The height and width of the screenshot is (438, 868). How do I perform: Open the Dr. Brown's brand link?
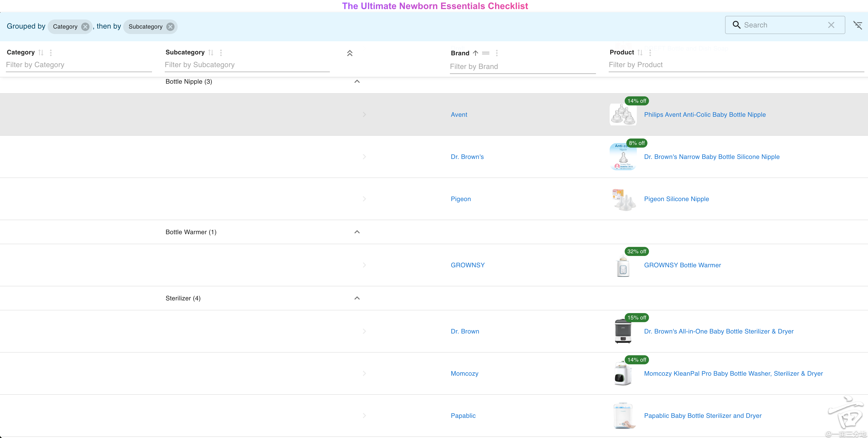(x=467, y=157)
